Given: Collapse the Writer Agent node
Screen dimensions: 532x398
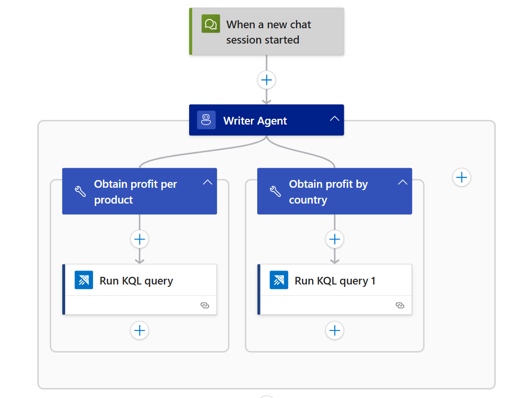Looking at the screenshot, I should 334,119.
